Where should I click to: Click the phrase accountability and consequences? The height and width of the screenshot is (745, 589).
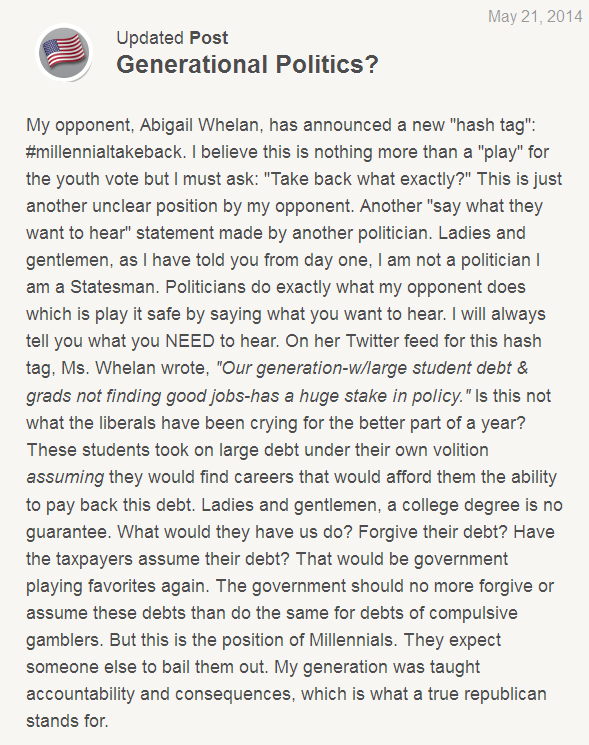point(159,694)
